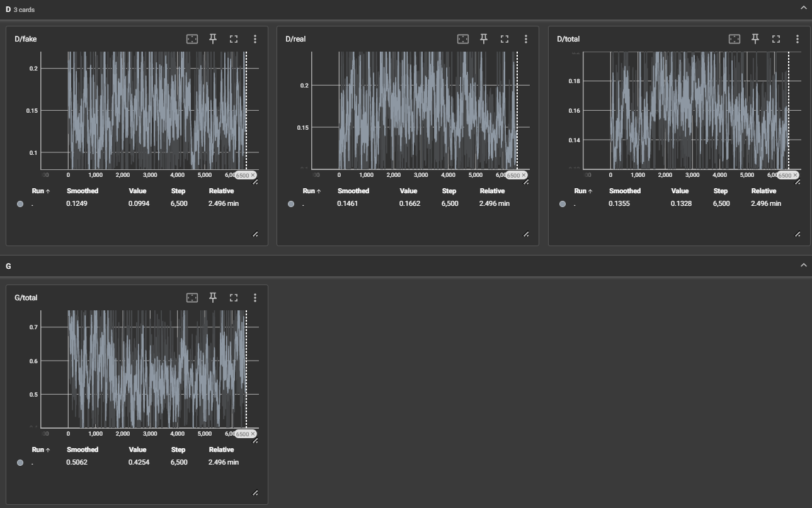This screenshot has height=508, width=812.
Task: Open more options menu for D/total
Action: point(797,39)
